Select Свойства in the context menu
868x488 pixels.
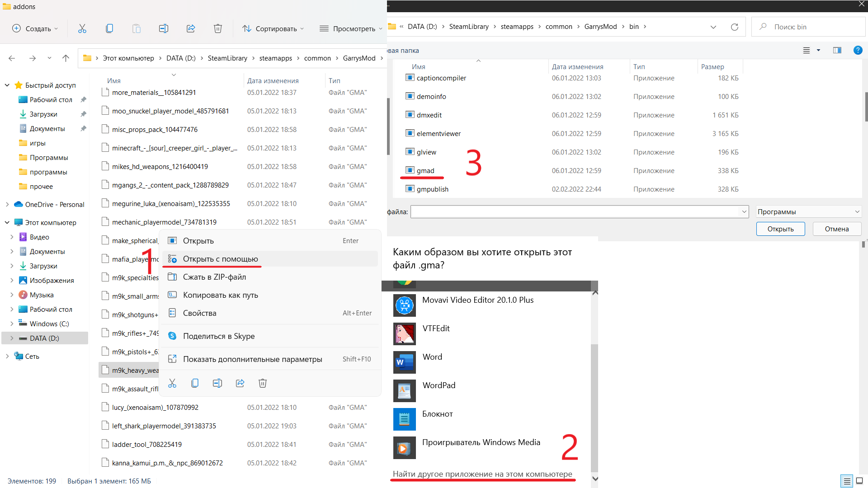coord(199,313)
